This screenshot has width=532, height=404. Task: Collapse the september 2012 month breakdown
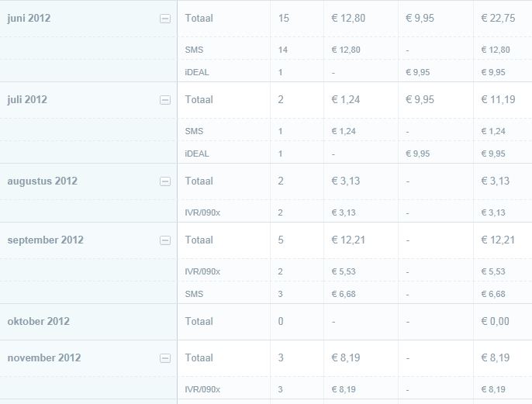pos(165,240)
